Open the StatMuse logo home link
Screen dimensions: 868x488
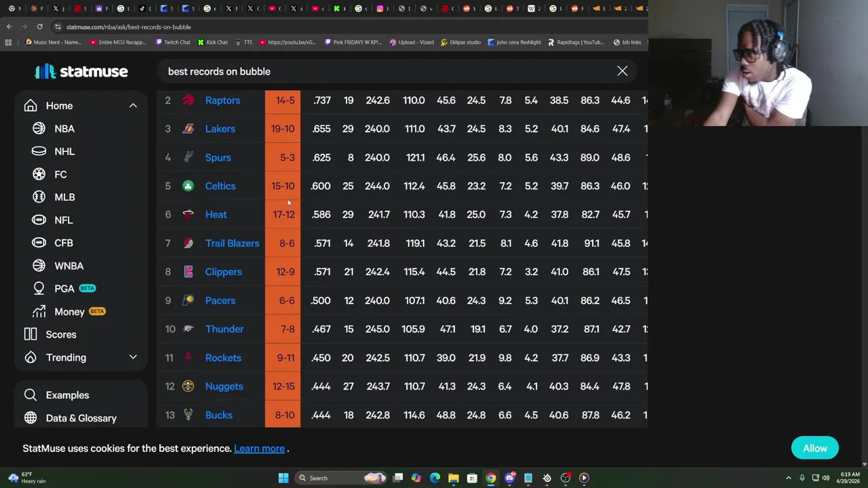tap(81, 71)
